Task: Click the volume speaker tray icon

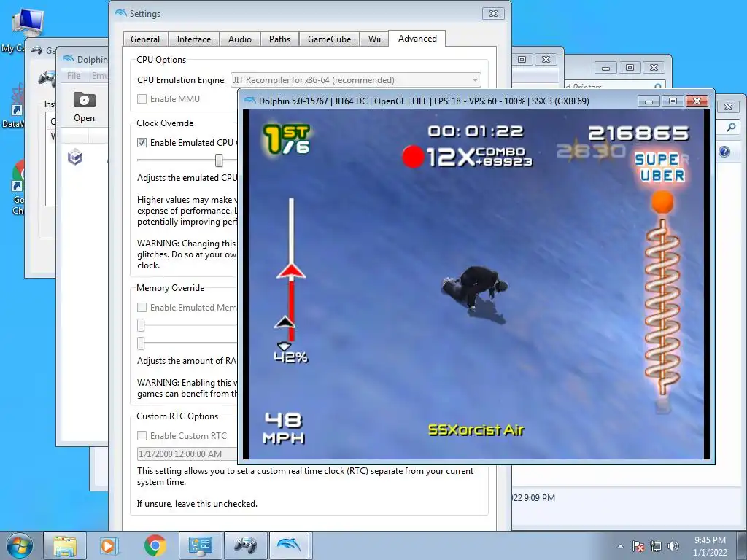Action: 673,546
